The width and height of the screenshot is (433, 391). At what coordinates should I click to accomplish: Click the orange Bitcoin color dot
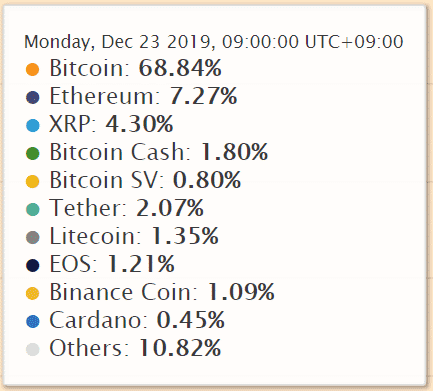[x=33, y=69]
